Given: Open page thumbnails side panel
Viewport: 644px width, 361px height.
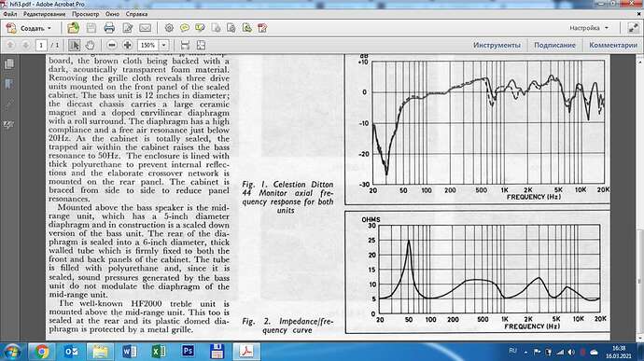Looking at the screenshot, I should tap(9, 64).
